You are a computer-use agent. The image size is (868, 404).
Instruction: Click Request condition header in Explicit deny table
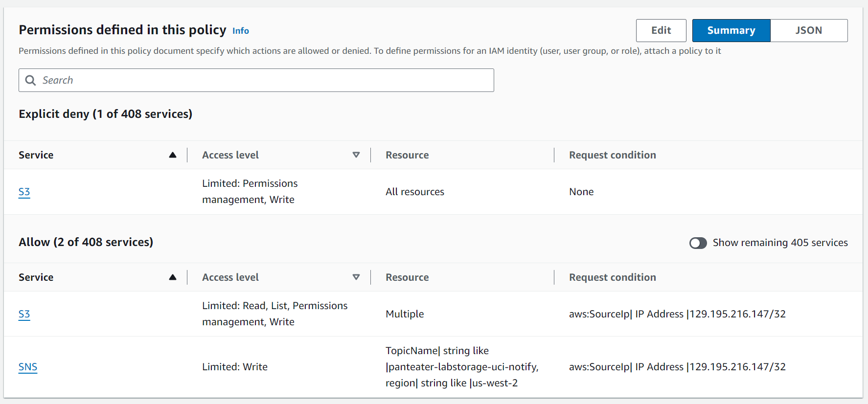click(613, 155)
